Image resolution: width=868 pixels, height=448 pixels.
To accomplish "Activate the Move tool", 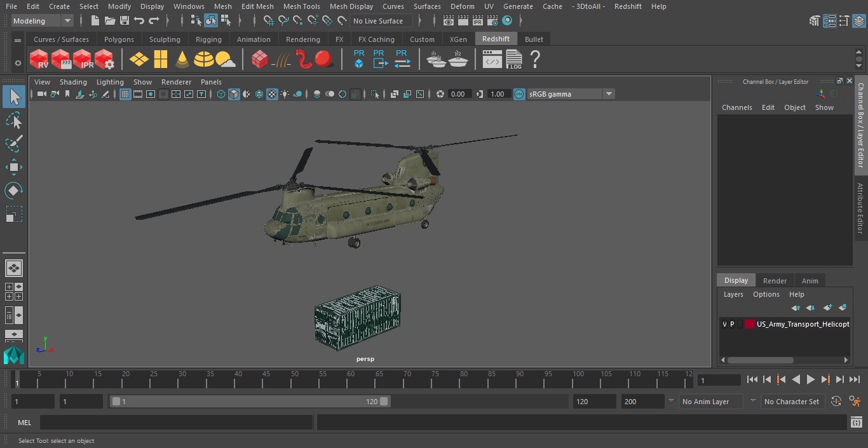I will 14,167.
